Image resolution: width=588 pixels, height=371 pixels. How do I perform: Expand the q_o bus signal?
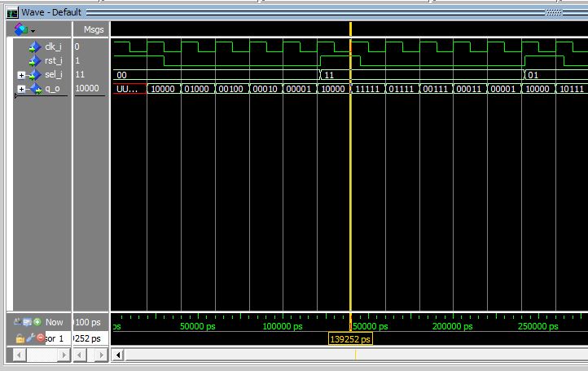[21, 89]
